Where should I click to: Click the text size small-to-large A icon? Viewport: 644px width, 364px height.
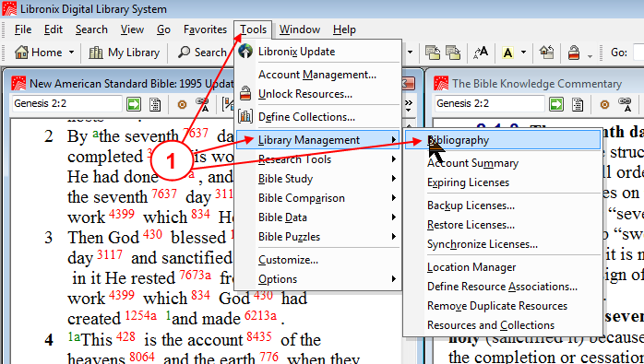pos(481,53)
